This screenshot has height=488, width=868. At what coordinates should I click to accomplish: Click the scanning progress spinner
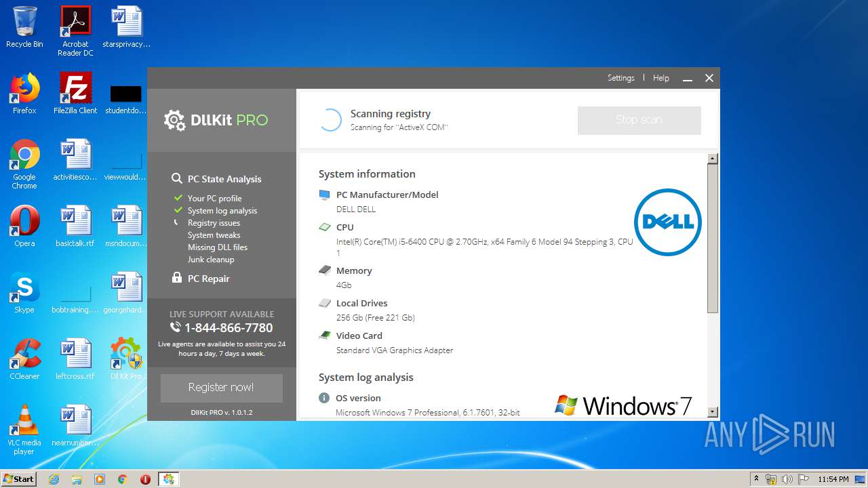point(330,120)
